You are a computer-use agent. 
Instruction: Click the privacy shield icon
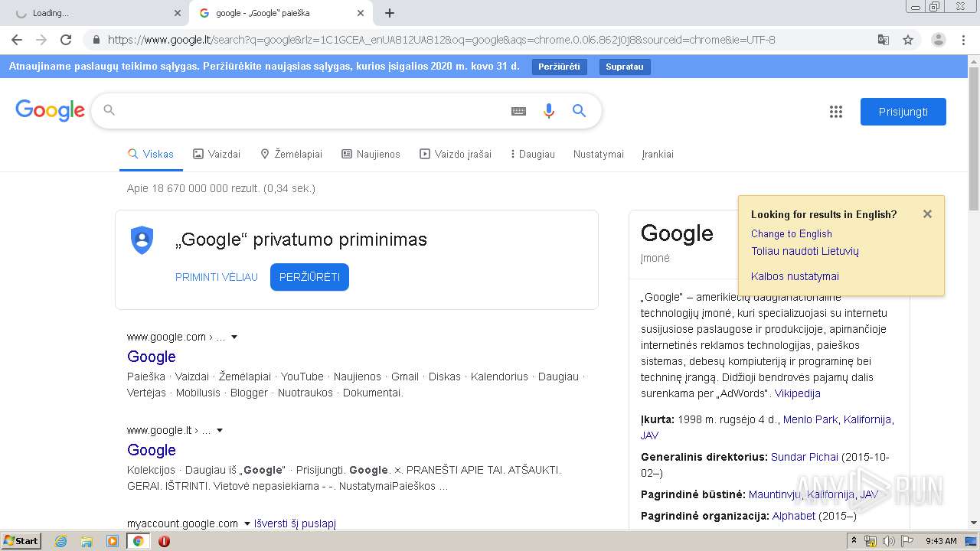pos(142,240)
